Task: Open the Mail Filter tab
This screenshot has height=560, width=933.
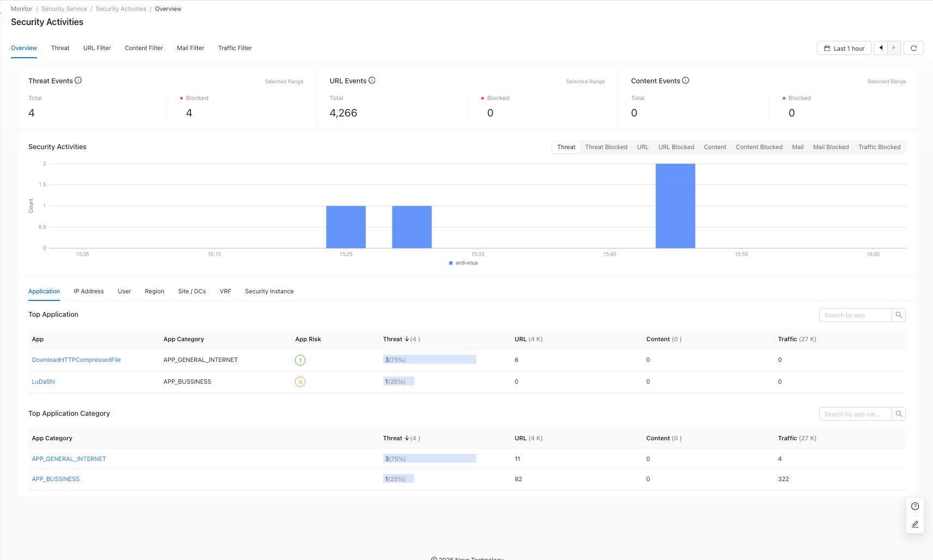Action: pyautogui.click(x=191, y=48)
